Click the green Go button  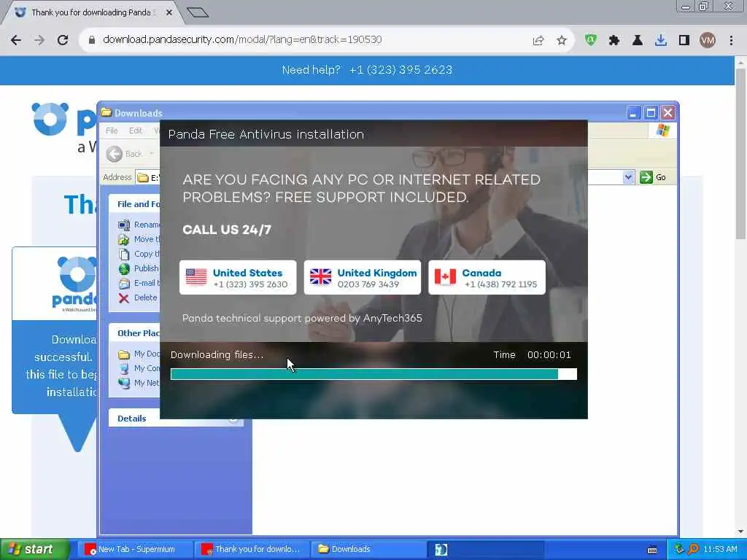click(653, 178)
